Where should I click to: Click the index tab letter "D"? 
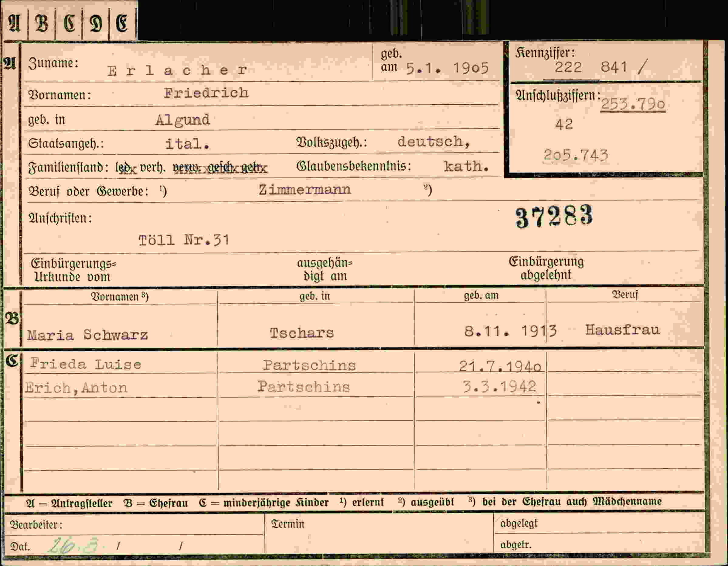click(96, 23)
